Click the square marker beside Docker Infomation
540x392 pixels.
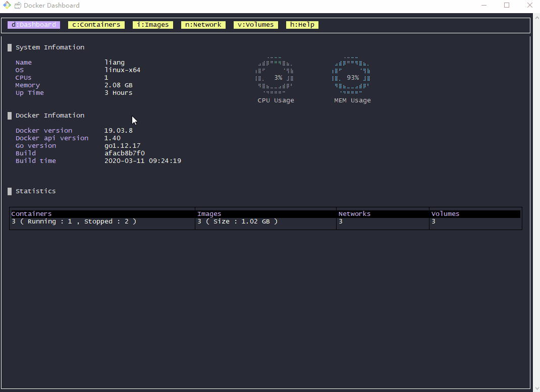pos(10,116)
